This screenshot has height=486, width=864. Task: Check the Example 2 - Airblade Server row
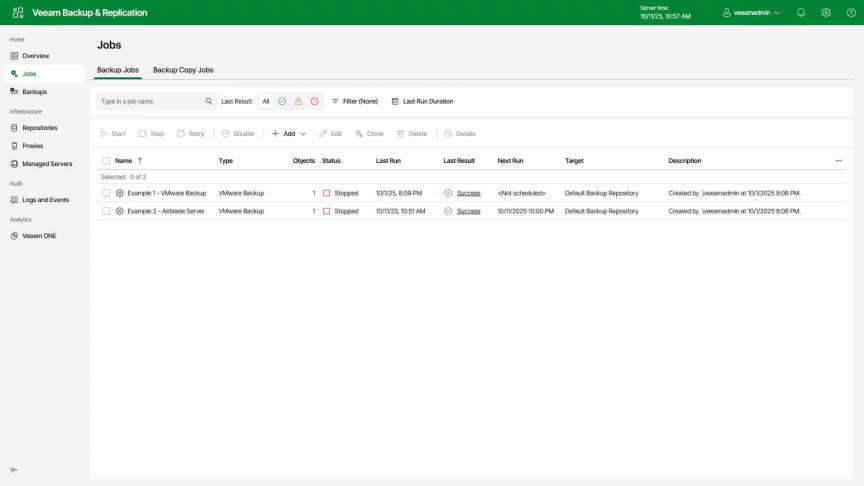click(x=106, y=211)
